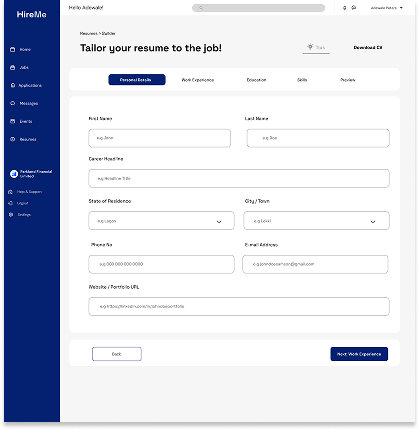Open Events calendar icon in sidebar
The width and height of the screenshot is (419, 430).
point(13,121)
